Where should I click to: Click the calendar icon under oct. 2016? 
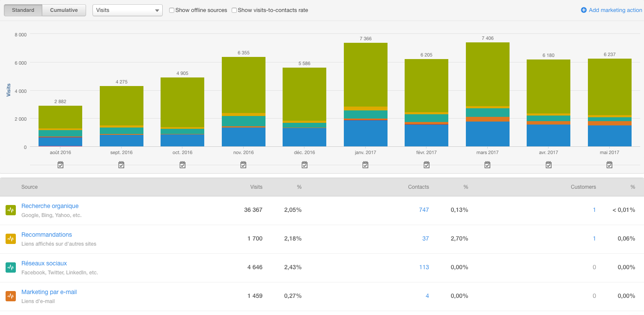[182, 165]
